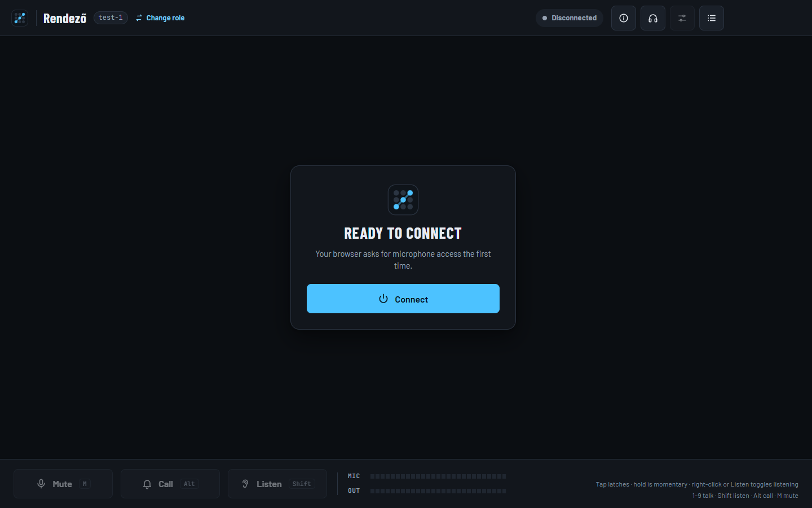Toggle the Listen button
This screenshot has height=508, width=812.
(277, 484)
